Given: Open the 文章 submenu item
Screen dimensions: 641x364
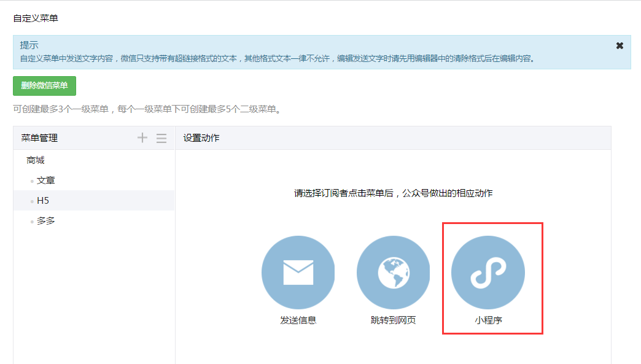Looking at the screenshot, I should pyautogui.click(x=46, y=180).
